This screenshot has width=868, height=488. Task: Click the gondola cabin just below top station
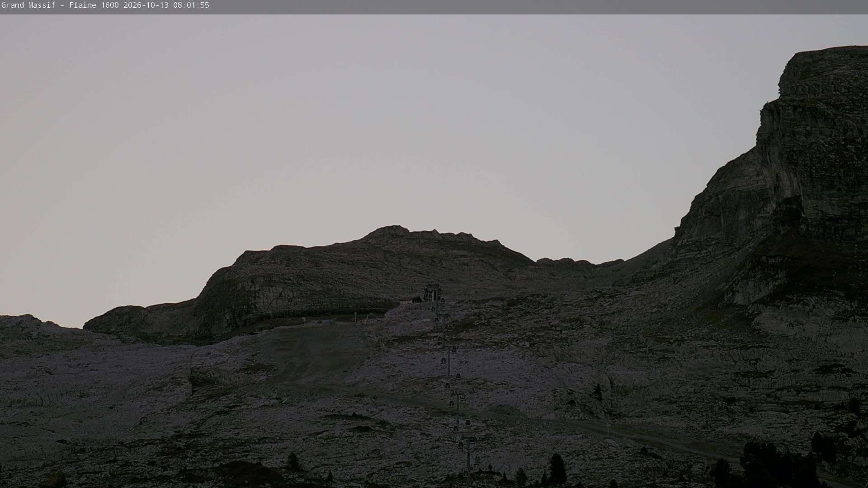(433, 308)
